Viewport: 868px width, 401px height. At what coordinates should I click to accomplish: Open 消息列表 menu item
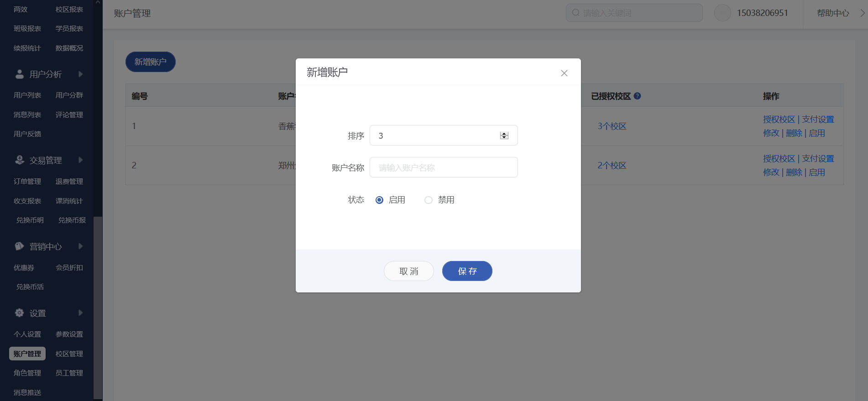(27, 115)
